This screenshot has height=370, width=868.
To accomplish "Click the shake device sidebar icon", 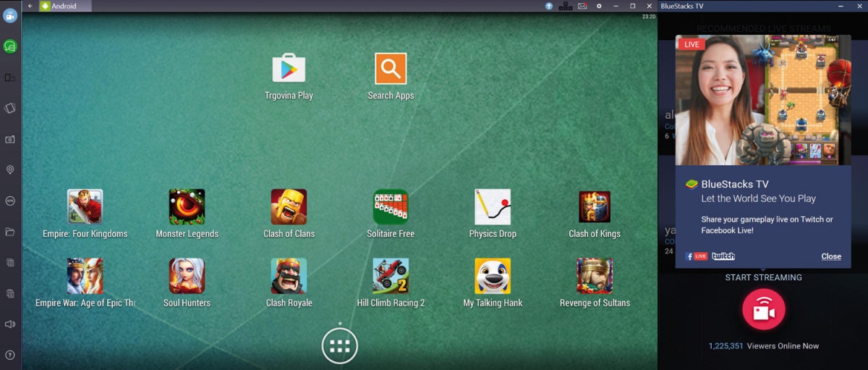I will pyautogui.click(x=10, y=108).
